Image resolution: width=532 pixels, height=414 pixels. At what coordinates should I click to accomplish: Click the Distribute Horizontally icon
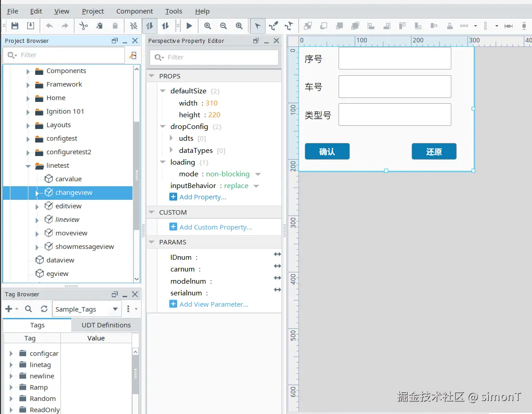pos(464,26)
